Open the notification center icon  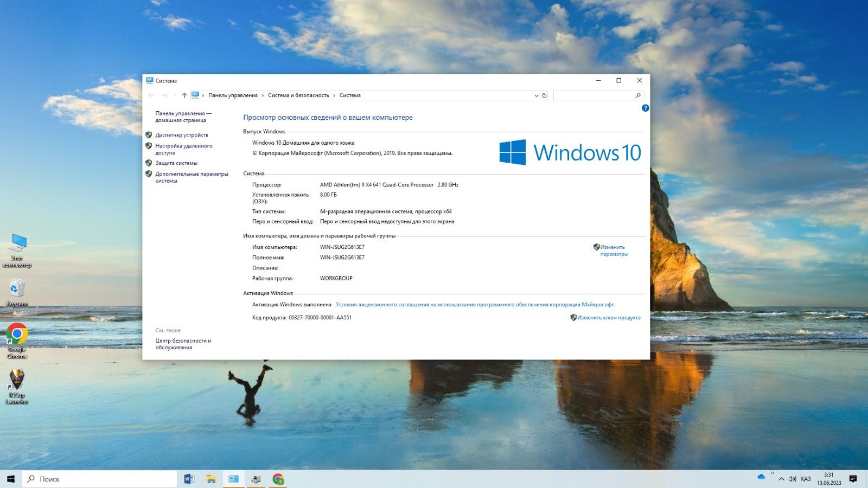click(x=853, y=479)
